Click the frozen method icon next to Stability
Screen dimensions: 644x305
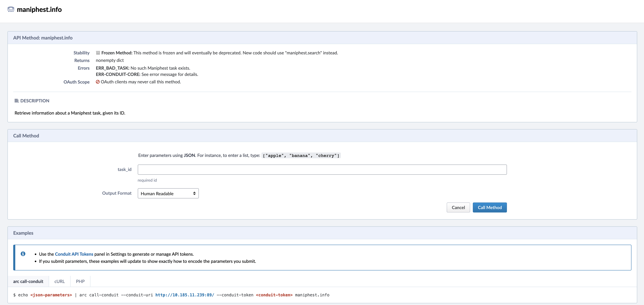coord(98,53)
